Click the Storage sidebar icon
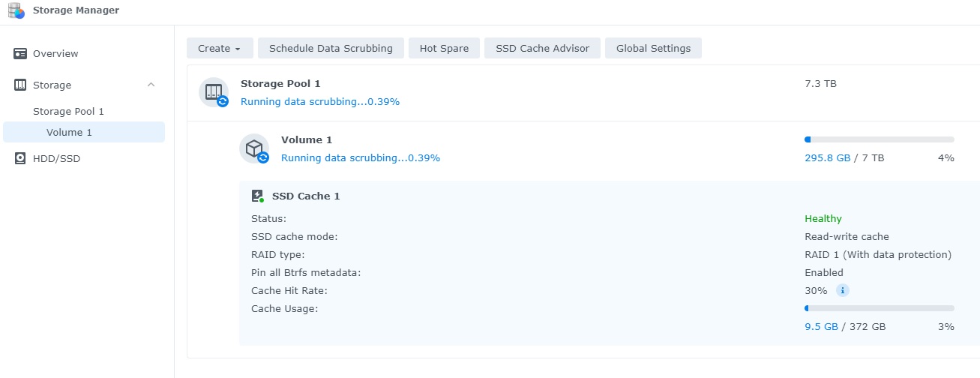980x378 pixels. pos(20,85)
